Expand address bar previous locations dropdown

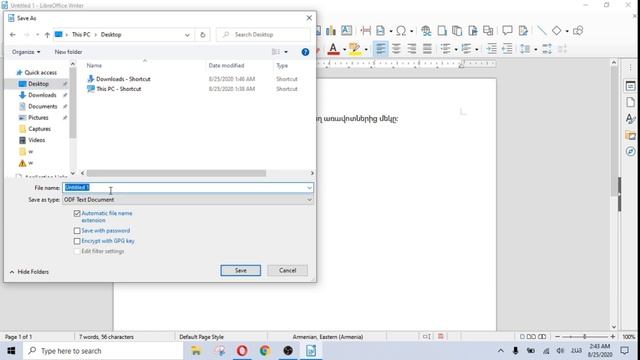pyautogui.click(x=187, y=35)
